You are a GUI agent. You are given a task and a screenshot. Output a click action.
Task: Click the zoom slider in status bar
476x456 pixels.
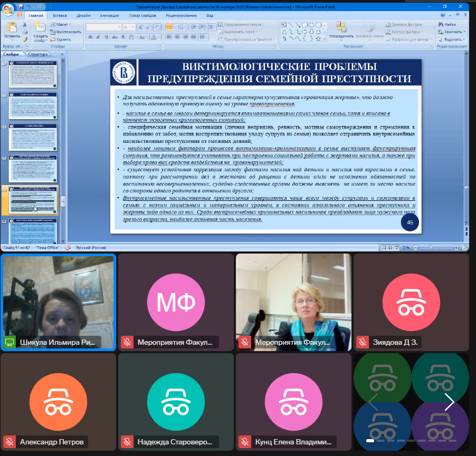click(431, 247)
